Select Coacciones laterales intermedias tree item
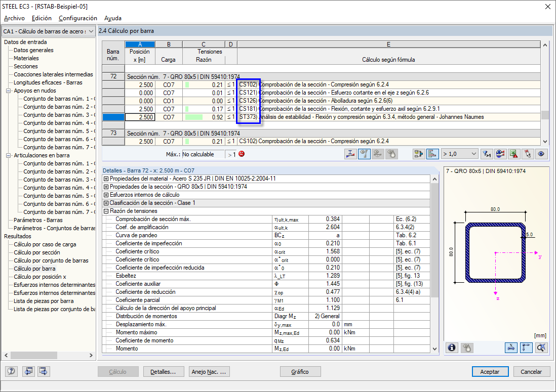This screenshot has height=392, width=556. (x=53, y=74)
